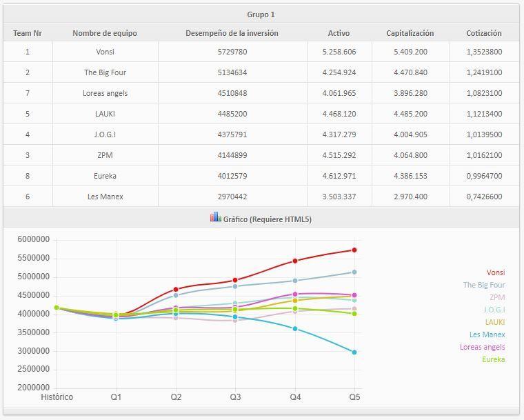524x420 pixels.
Task: Click the Activo column header
Action: (339, 32)
